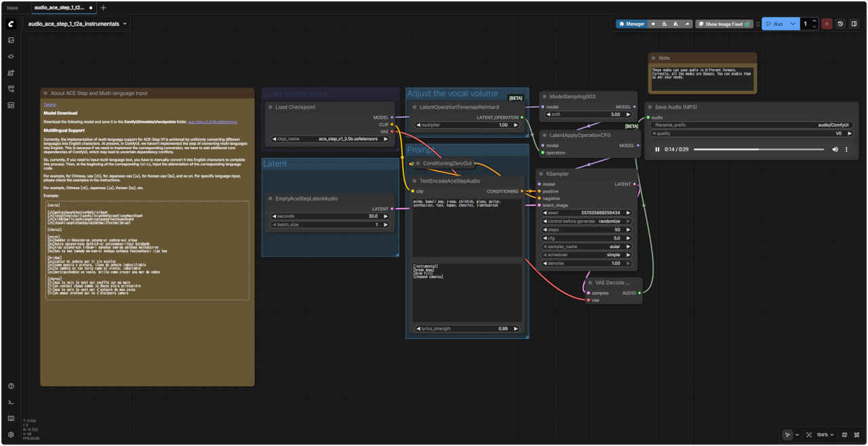Cancel current run with red X

click(x=827, y=24)
